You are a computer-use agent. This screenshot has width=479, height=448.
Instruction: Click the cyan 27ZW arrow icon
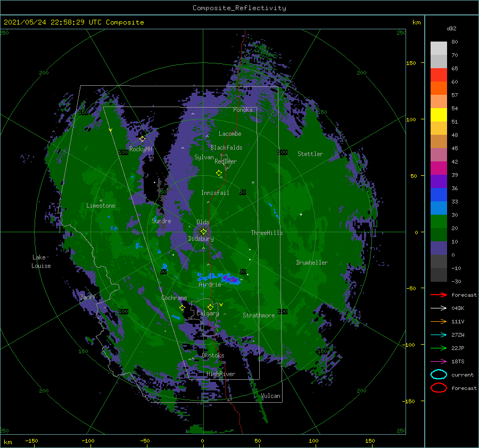coord(439,335)
